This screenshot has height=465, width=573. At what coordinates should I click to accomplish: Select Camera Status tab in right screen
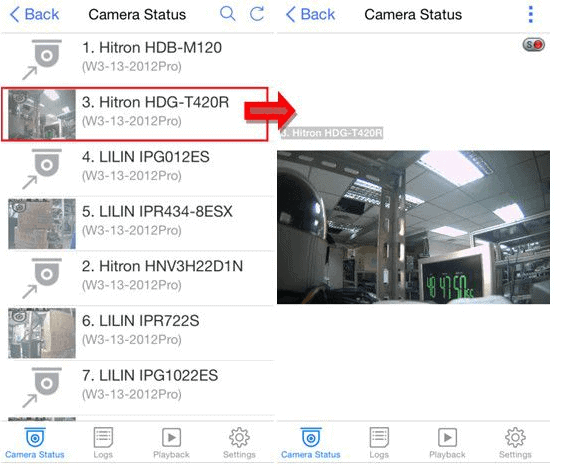311,443
